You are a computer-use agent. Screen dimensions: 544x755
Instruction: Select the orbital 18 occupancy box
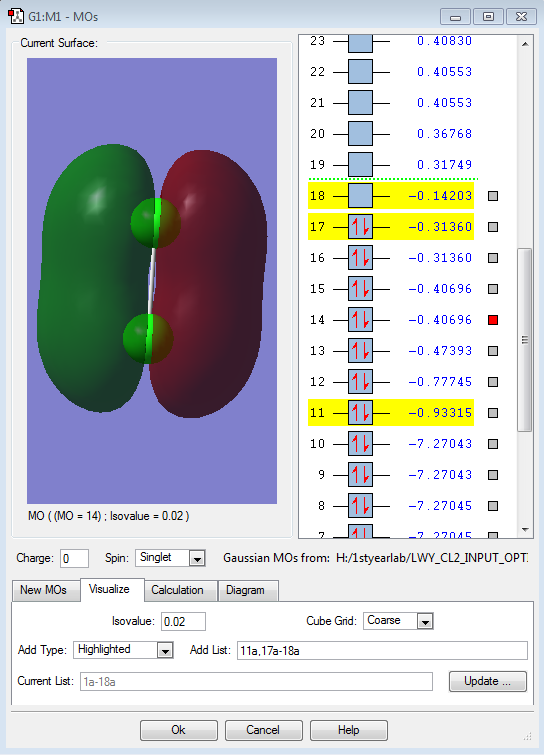[x=360, y=196]
